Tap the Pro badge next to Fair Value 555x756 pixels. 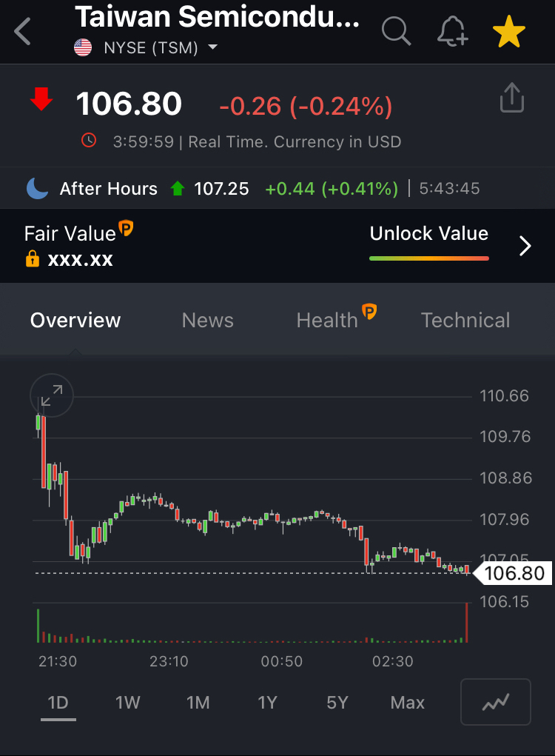click(x=126, y=227)
